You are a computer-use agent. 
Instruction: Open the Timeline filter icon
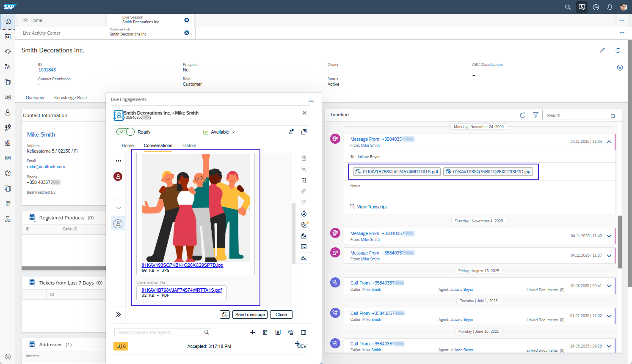coord(535,115)
